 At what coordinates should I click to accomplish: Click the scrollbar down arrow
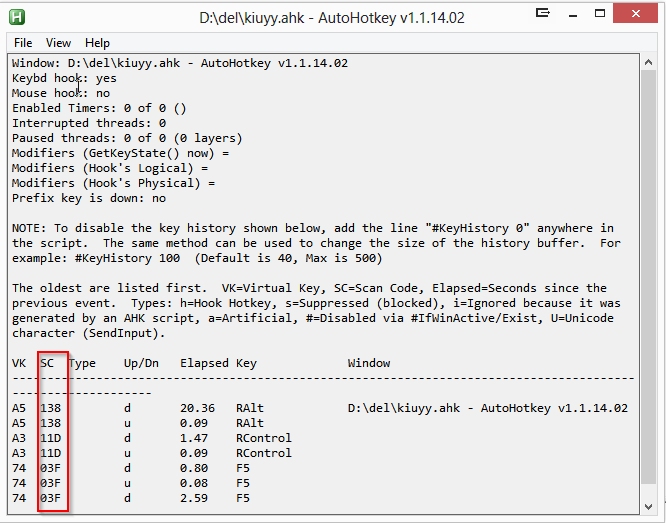click(648, 506)
